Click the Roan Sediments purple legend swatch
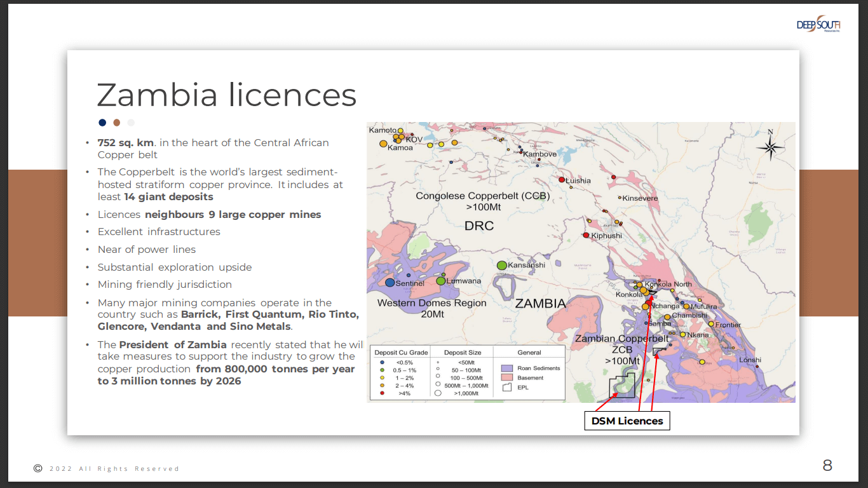The width and height of the screenshot is (868, 488). 506,368
